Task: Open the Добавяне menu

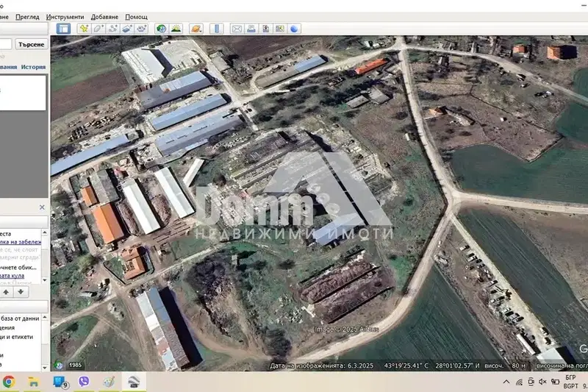Action: click(104, 17)
